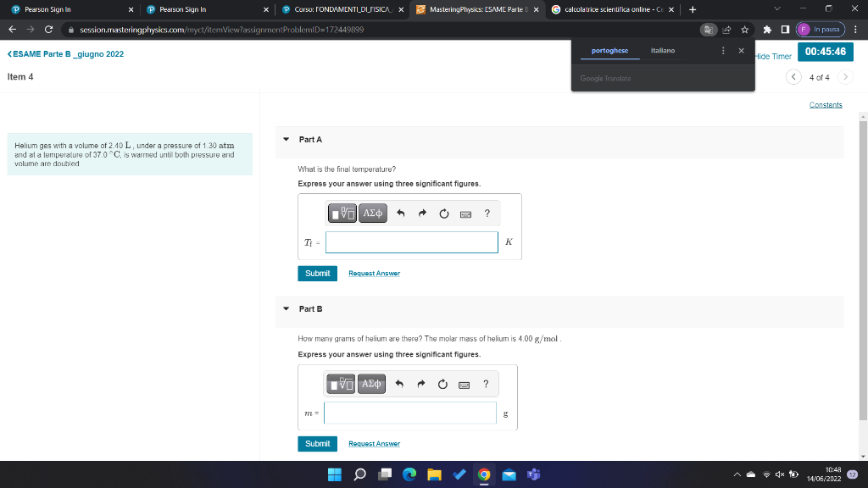The height and width of the screenshot is (488, 868).
Task: Open Chrome's Google Translate options menu
Action: [x=723, y=50]
